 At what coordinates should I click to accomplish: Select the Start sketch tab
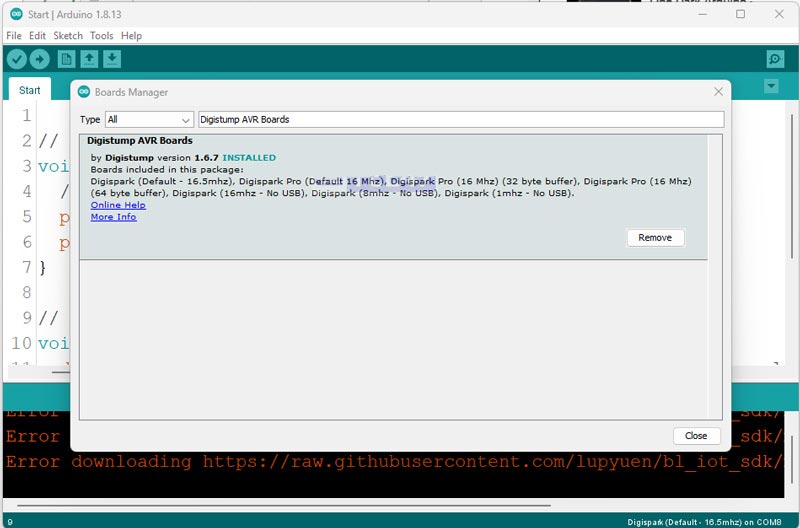pyautogui.click(x=30, y=90)
